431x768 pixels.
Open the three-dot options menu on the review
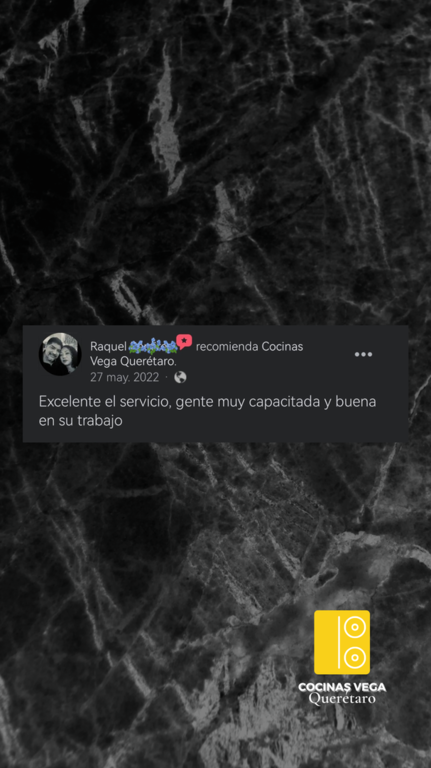pos(363,355)
